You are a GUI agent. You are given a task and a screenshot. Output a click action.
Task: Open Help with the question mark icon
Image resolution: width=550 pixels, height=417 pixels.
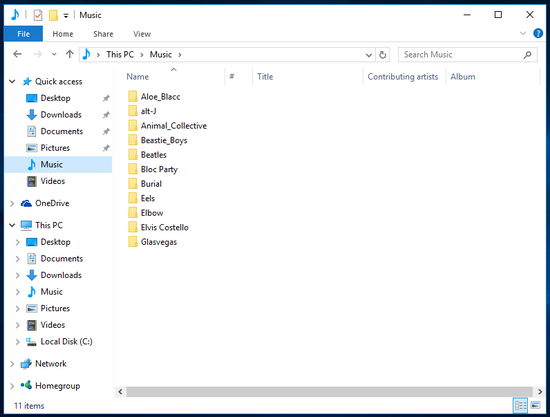pyautogui.click(x=538, y=33)
